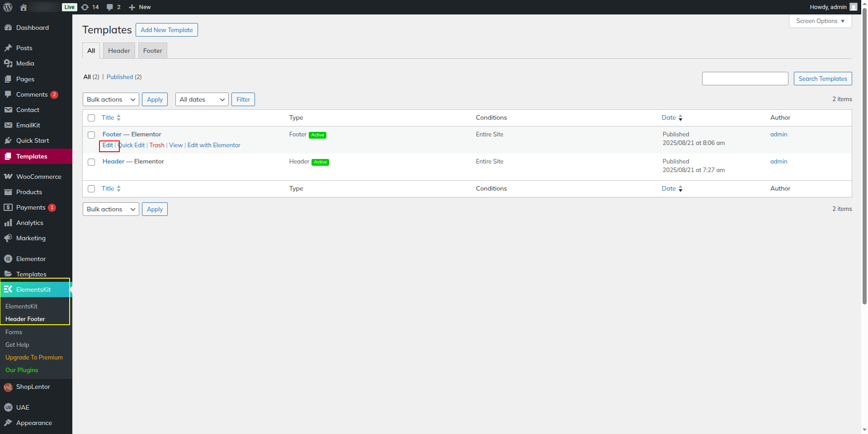Check the Footer template row checkbox

[x=91, y=135]
